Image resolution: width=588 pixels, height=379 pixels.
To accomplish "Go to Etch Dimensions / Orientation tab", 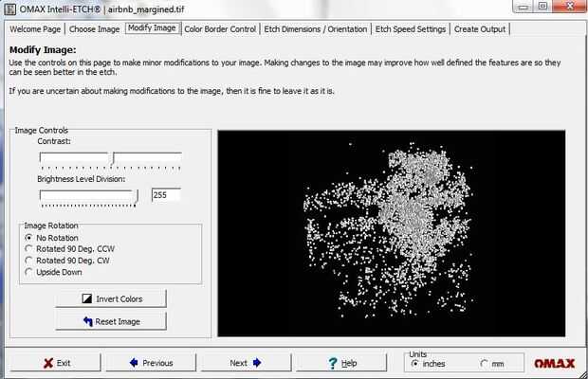I will point(316,29).
